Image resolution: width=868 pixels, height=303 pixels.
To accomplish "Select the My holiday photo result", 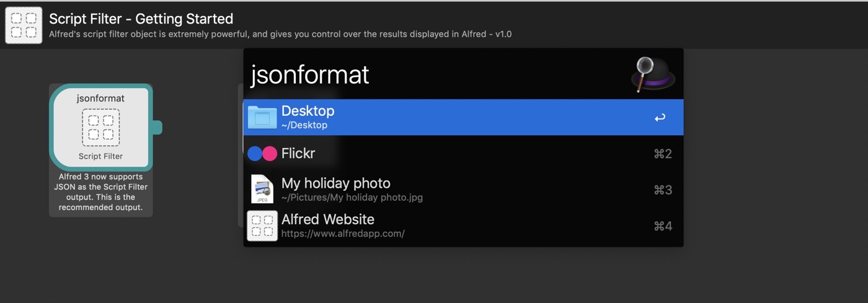I will tap(434, 189).
